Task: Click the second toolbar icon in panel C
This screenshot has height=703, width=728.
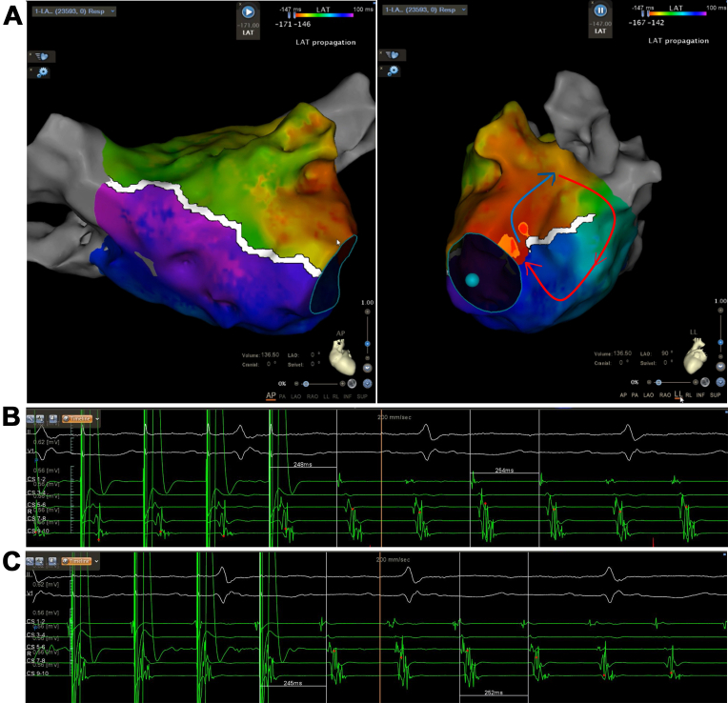Action: tap(40, 561)
